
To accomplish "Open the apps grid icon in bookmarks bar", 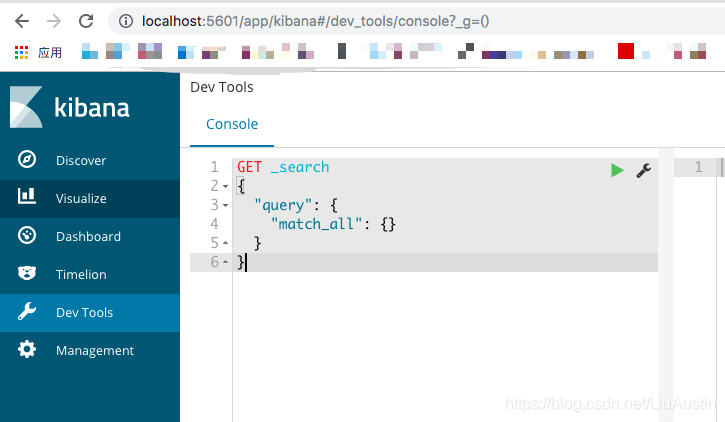I will [x=21, y=52].
